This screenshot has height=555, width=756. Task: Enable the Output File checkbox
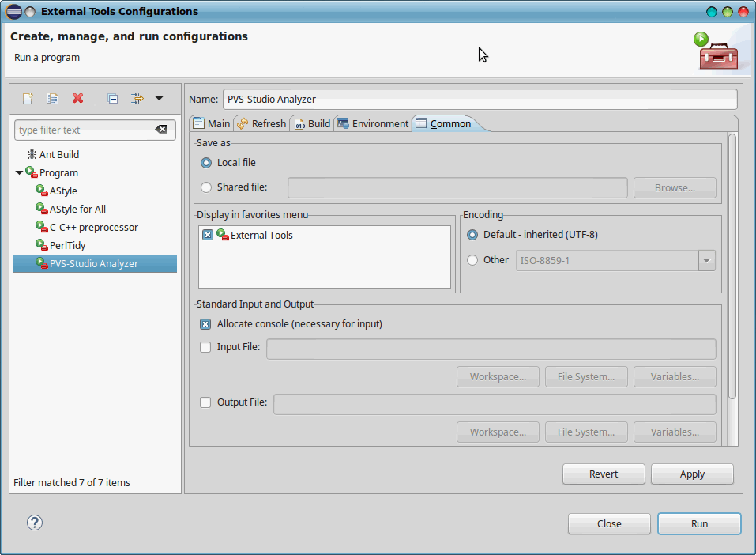pos(205,402)
